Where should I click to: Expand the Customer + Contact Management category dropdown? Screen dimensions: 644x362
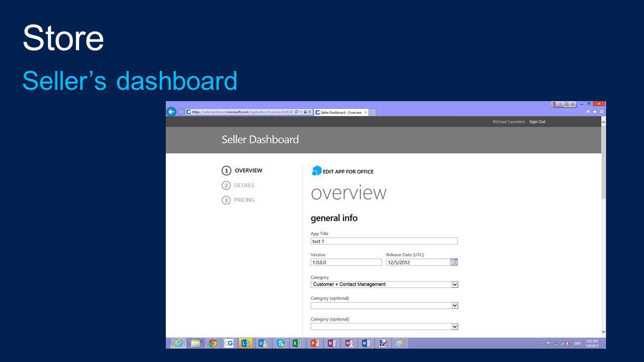pos(455,285)
